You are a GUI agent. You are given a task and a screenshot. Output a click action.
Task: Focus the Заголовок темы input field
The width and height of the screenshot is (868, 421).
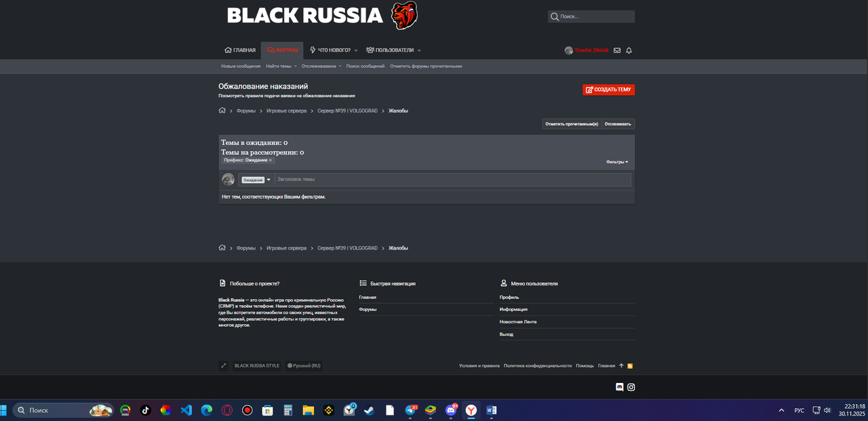(452, 180)
